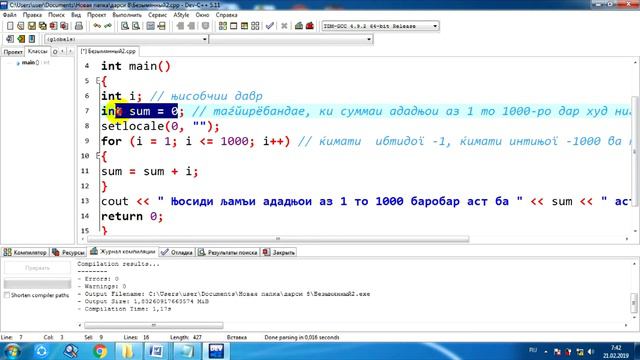This screenshot has width=640, height=360.
Task: Click the 'return 0;' code line
Action: [x=132, y=216]
